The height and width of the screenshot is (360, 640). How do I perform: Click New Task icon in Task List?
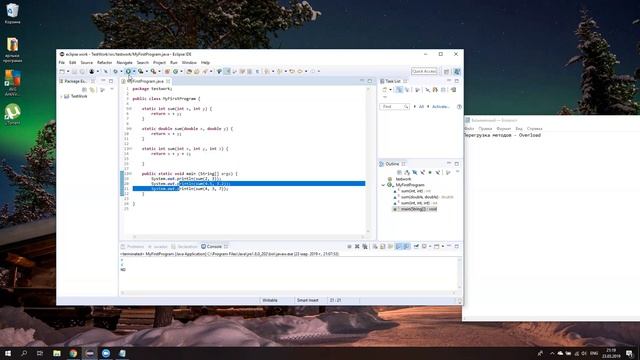pos(384,90)
